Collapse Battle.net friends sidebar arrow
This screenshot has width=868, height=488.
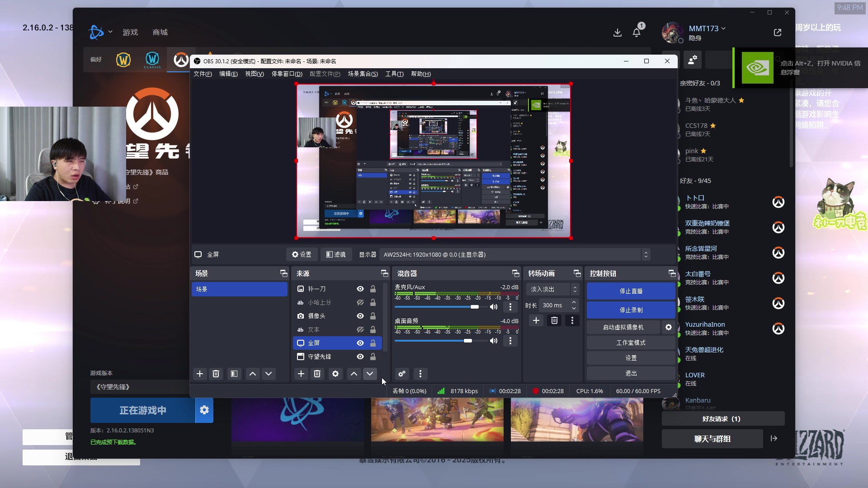point(774,438)
